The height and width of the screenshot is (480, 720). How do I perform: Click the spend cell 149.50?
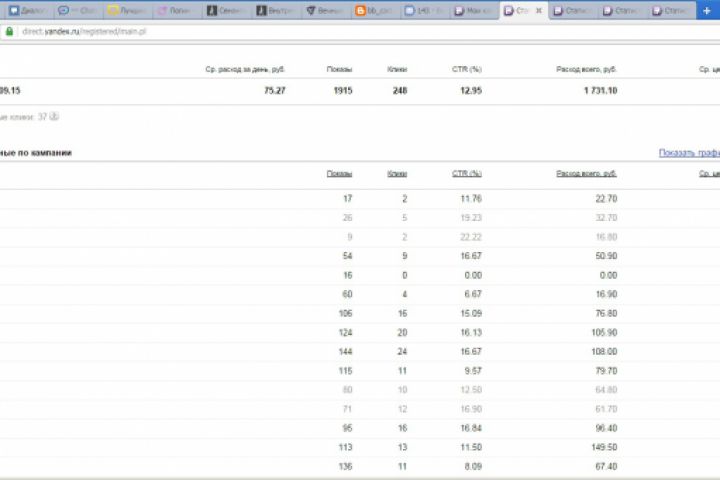(x=604, y=447)
